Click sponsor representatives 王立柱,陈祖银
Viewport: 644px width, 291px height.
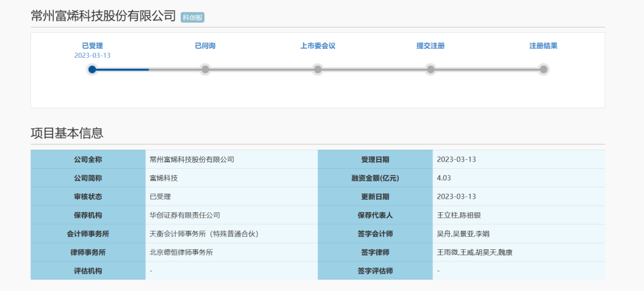coord(459,215)
